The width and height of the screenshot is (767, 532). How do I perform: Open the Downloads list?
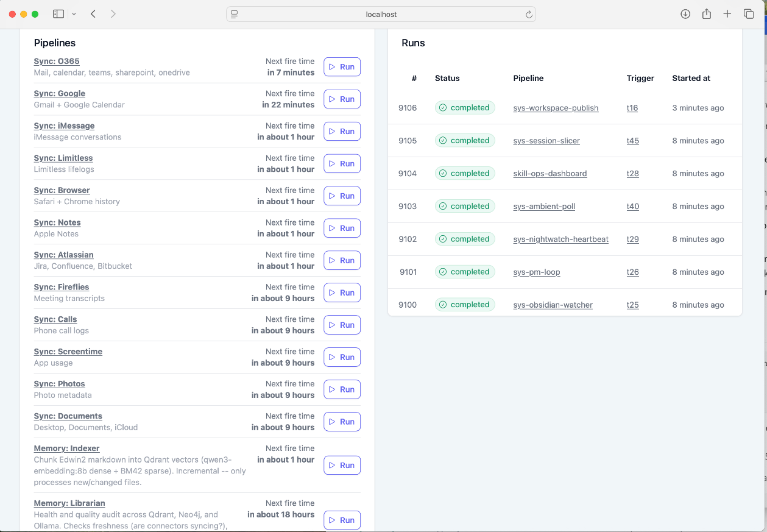[x=685, y=13]
